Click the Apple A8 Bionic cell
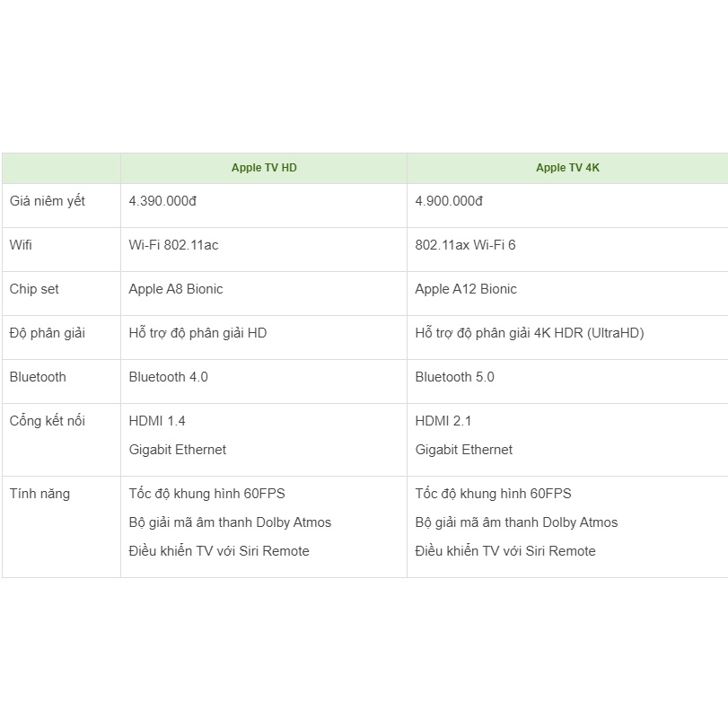This screenshot has width=728, height=728. (x=176, y=289)
